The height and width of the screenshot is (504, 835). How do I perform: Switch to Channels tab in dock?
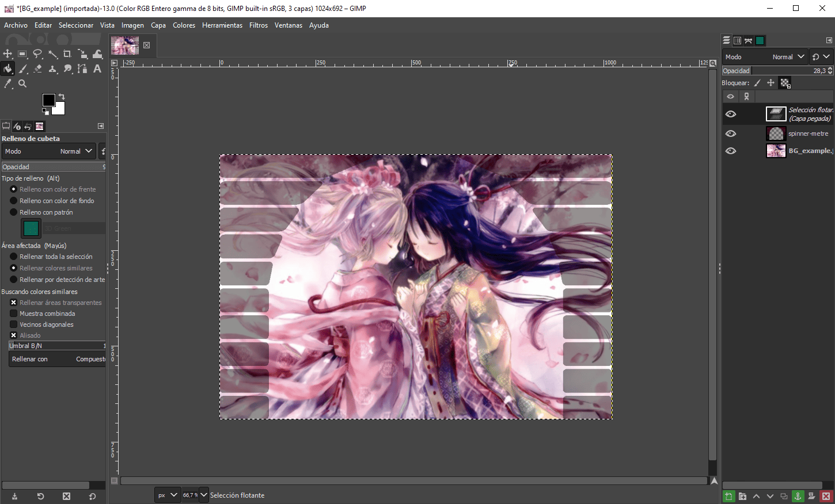(x=737, y=40)
